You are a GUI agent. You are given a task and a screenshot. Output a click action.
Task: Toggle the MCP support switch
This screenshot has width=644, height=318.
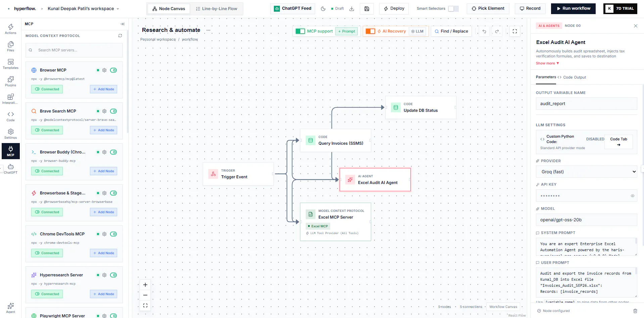[x=300, y=31]
